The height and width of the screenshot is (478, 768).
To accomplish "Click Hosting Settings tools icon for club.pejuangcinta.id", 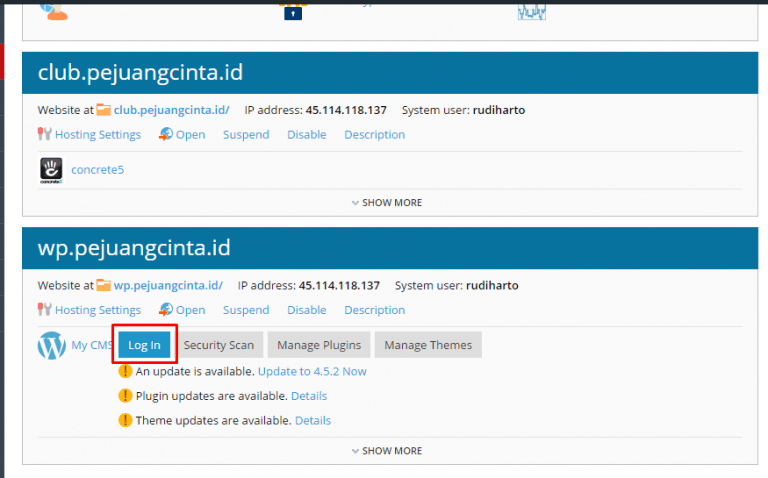I will pos(45,134).
